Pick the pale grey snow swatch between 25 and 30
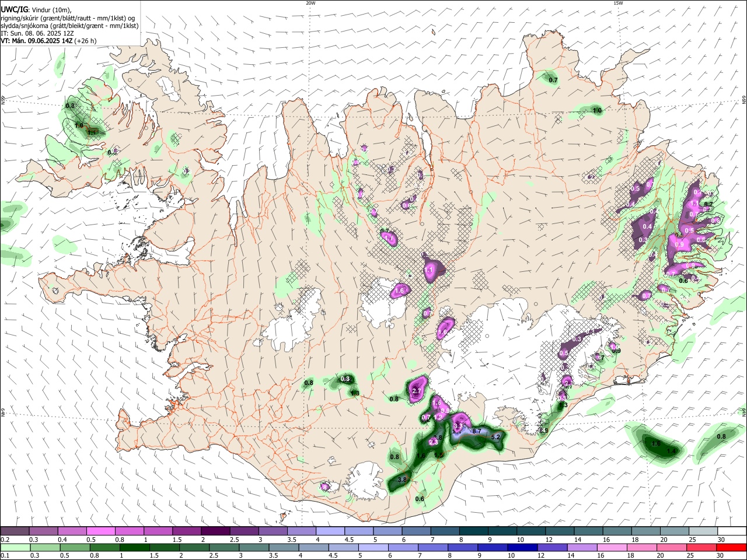 tap(703, 531)
